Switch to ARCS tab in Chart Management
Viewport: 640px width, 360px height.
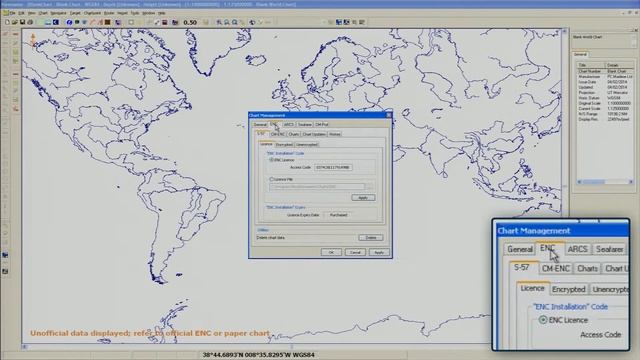[x=289, y=124]
